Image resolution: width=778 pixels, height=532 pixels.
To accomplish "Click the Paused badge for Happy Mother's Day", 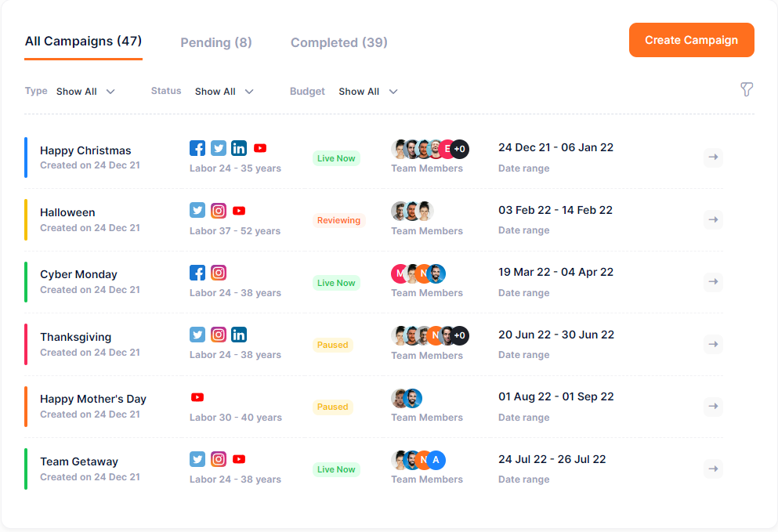I will 332,407.
